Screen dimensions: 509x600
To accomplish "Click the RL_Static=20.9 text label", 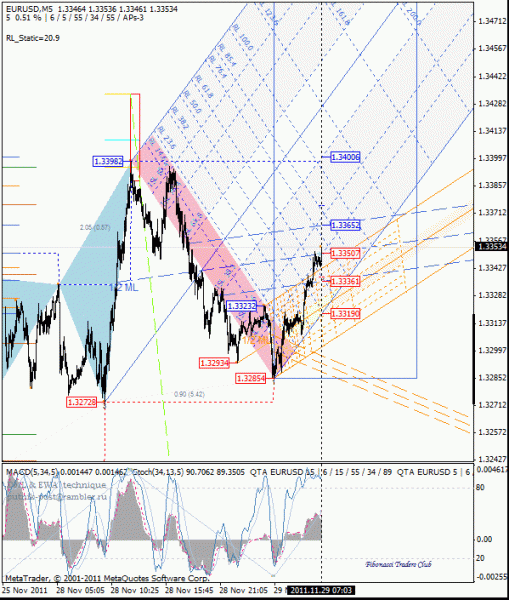I will [33, 38].
